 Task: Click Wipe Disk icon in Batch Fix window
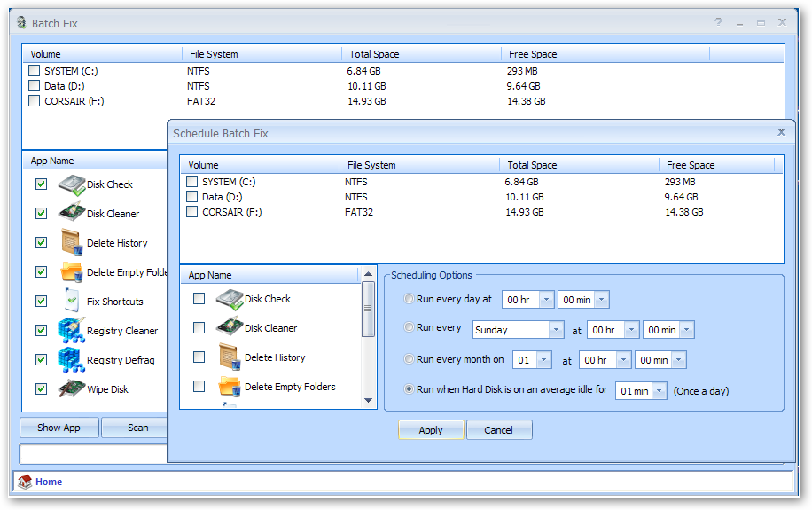tap(72, 388)
